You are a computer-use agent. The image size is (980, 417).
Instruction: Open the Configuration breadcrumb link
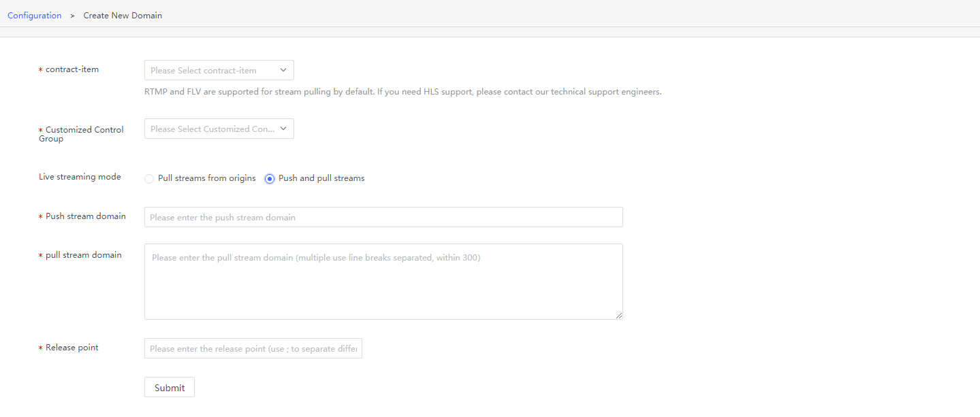coord(35,15)
